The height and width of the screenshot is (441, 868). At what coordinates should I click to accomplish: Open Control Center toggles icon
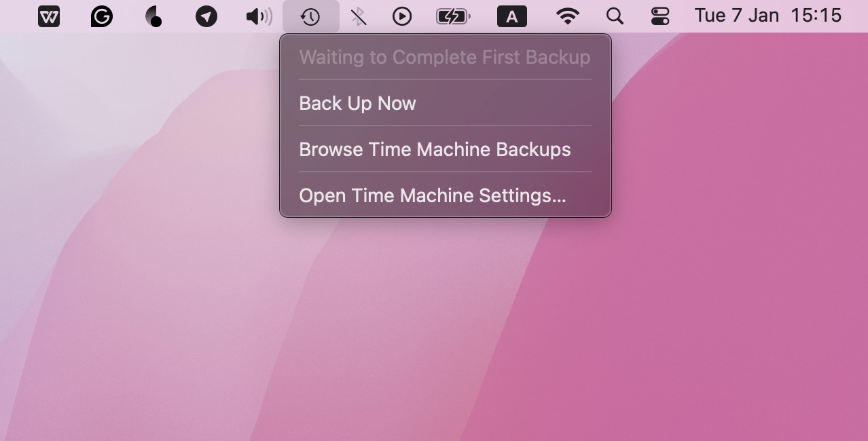coord(660,16)
